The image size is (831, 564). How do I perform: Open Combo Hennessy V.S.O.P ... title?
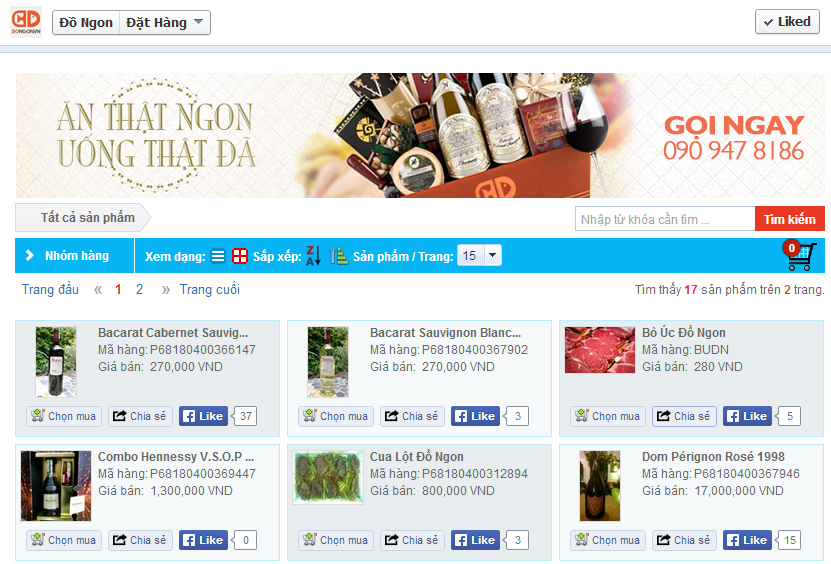[x=176, y=457]
